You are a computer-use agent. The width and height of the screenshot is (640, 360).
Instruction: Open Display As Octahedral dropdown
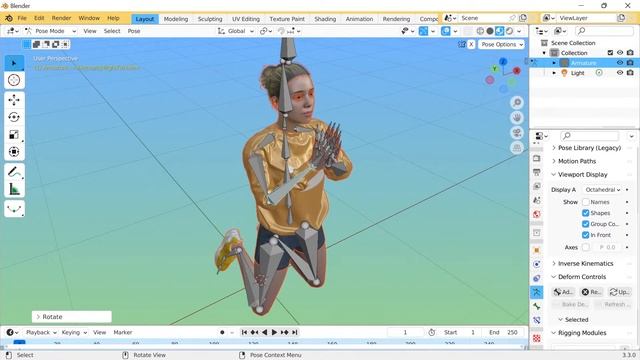602,190
